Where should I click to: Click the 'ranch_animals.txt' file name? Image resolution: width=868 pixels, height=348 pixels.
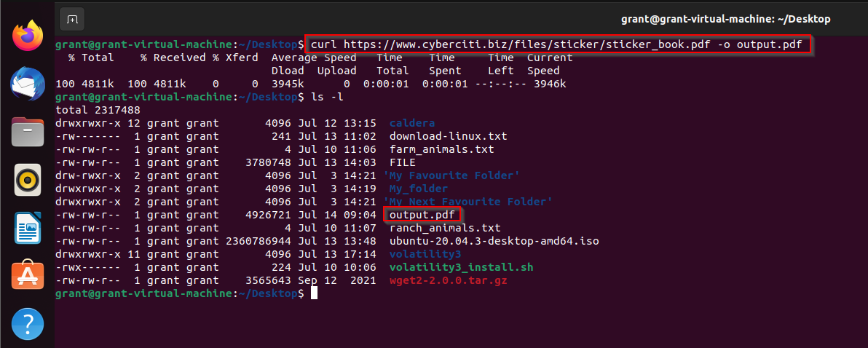[444, 228]
